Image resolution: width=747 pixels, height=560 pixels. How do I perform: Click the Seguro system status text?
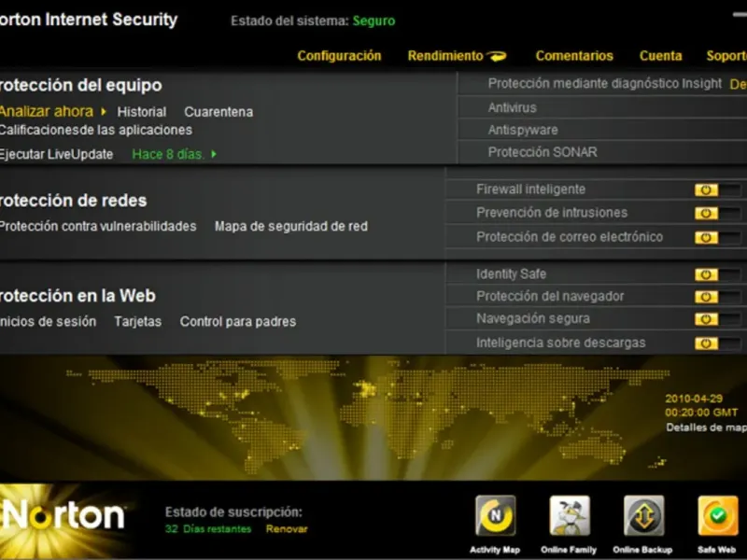click(374, 21)
